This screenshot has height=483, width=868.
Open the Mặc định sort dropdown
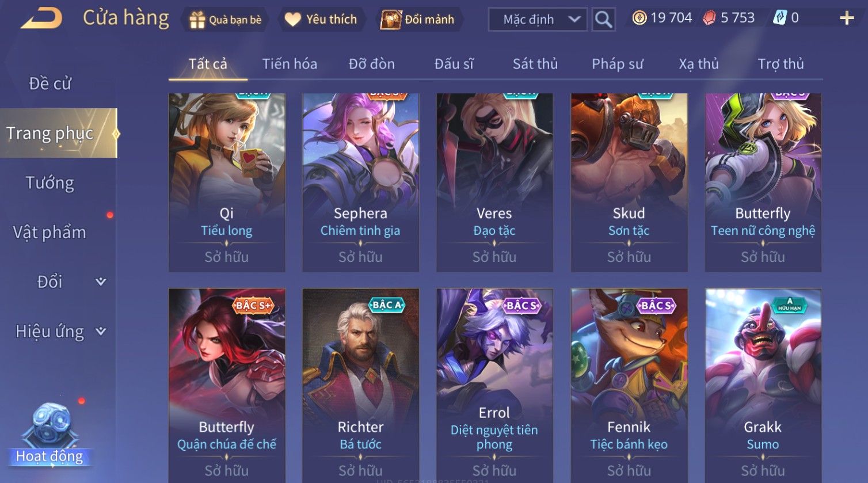tap(538, 20)
